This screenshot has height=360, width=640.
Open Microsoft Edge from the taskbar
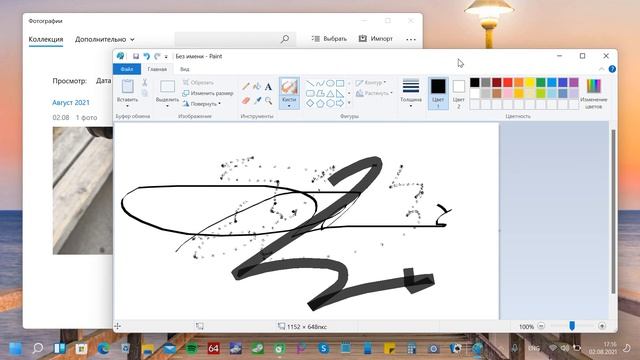[x=103, y=348]
